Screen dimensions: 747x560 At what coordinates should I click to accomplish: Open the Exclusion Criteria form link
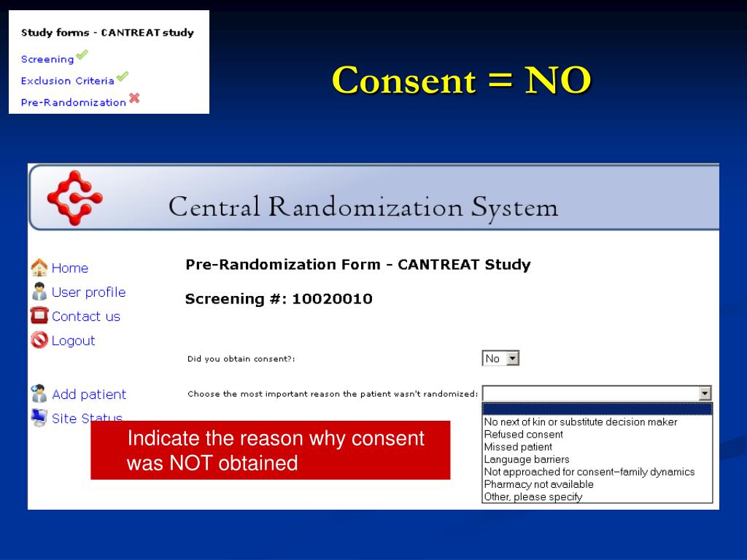click(x=68, y=80)
